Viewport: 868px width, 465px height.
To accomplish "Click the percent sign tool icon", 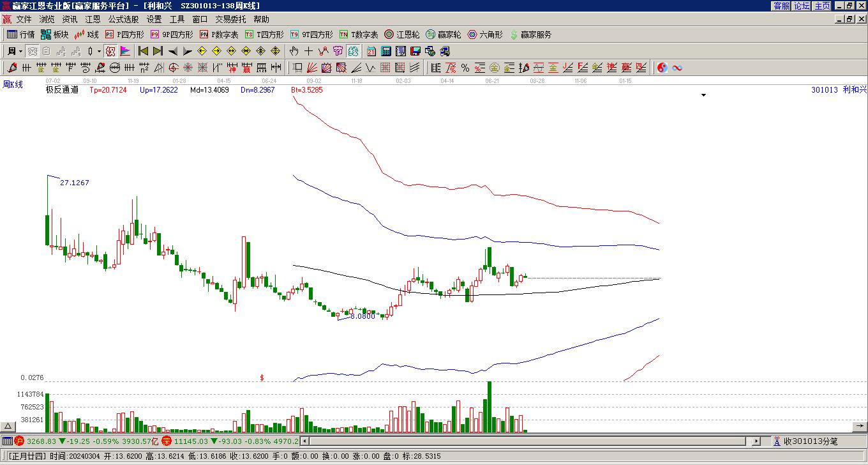I will click(x=465, y=68).
